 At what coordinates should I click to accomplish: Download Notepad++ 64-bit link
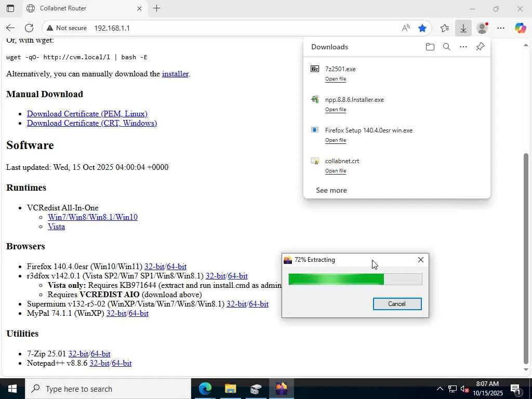122,363
